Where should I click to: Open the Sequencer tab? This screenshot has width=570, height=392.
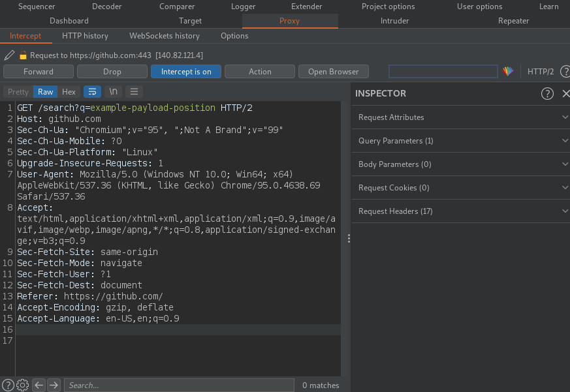click(37, 7)
